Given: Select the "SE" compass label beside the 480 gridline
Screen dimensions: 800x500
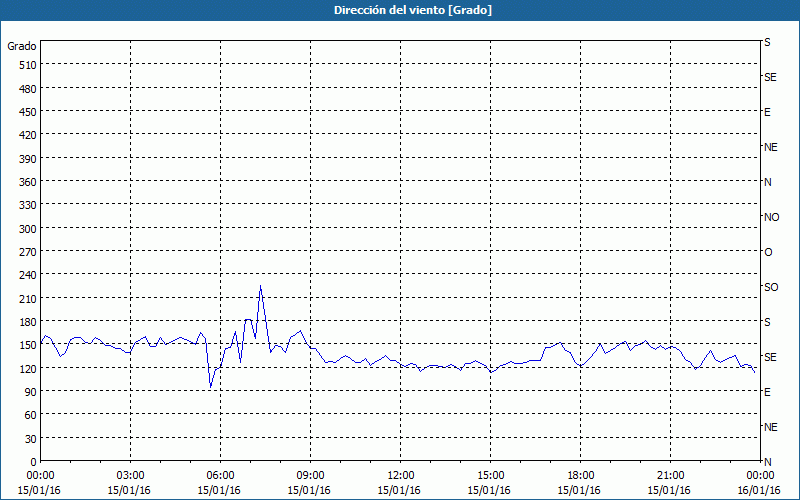Looking at the screenshot, I should point(770,77).
